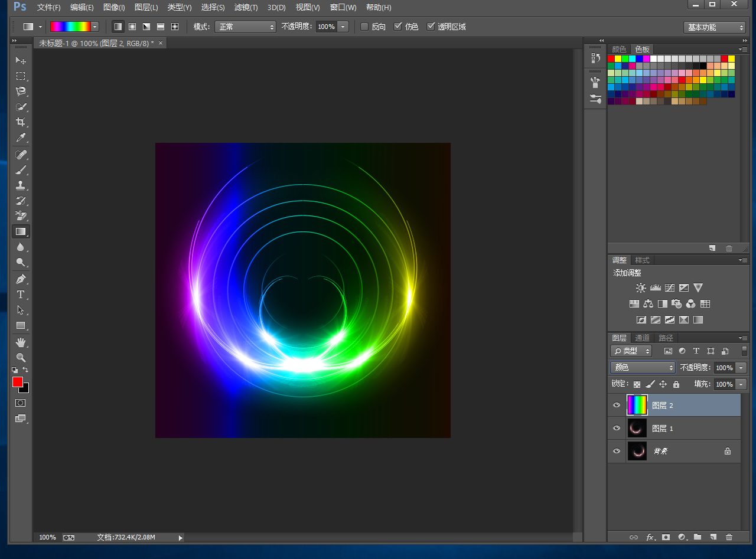Image resolution: width=756 pixels, height=559 pixels.
Task: Open the 图像(I) menu
Action: click(x=114, y=8)
